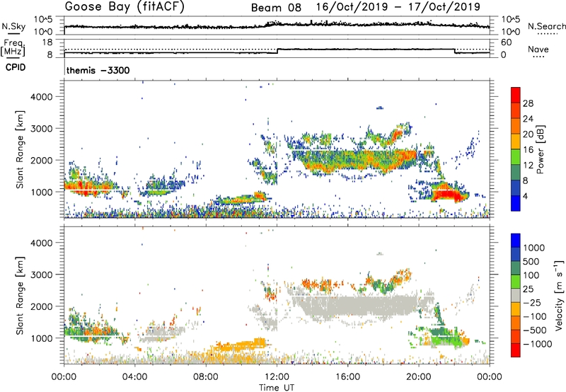Click the "-1000" tick on Velocity color bar
Screen dimensions: 566x392
[537, 344]
